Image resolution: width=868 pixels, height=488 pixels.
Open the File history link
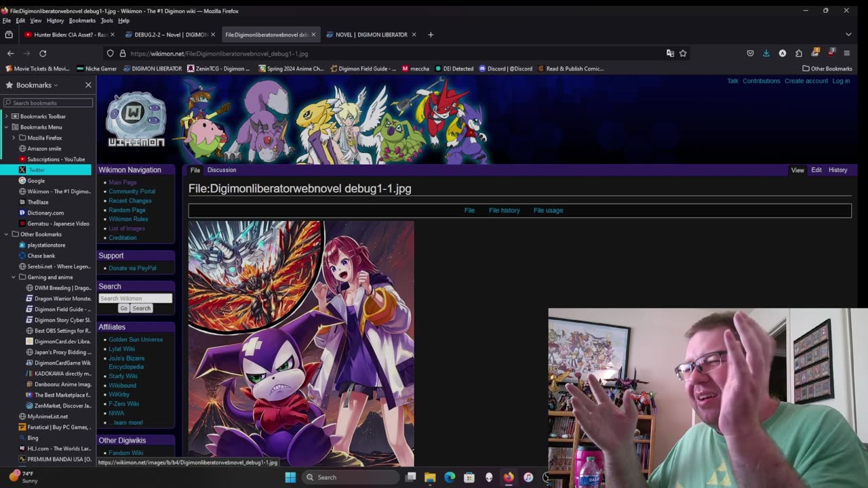pos(505,210)
